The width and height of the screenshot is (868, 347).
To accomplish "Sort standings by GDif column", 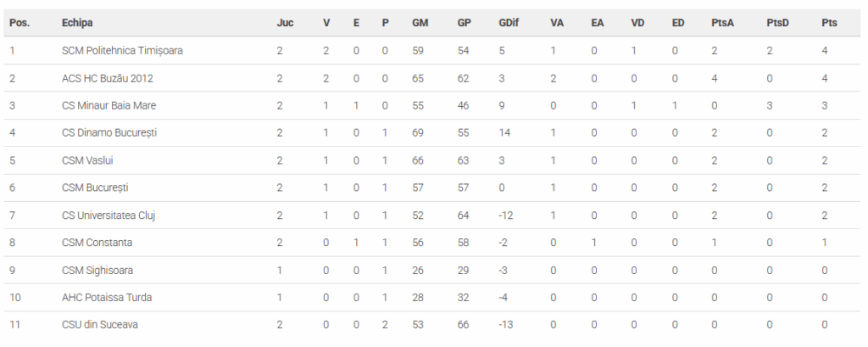I will pos(509,23).
